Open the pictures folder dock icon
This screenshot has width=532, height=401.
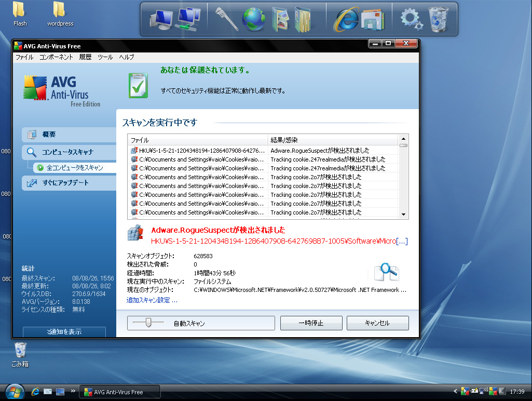click(280, 20)
